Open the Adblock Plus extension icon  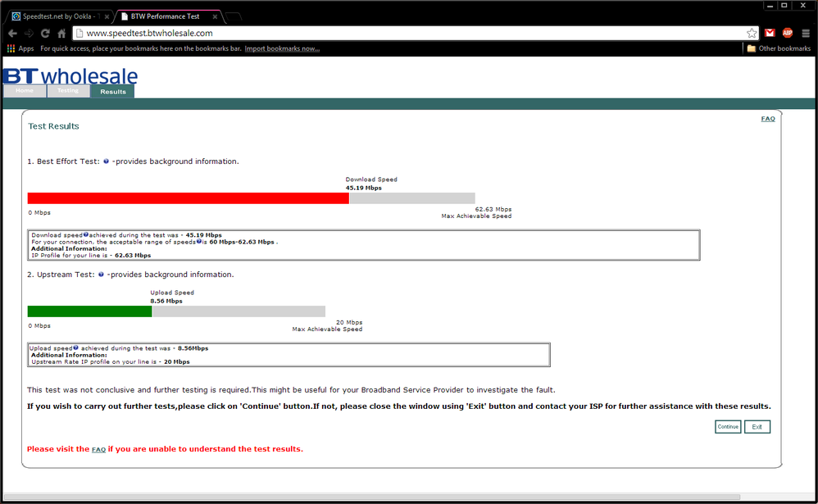tap(787, 33)
